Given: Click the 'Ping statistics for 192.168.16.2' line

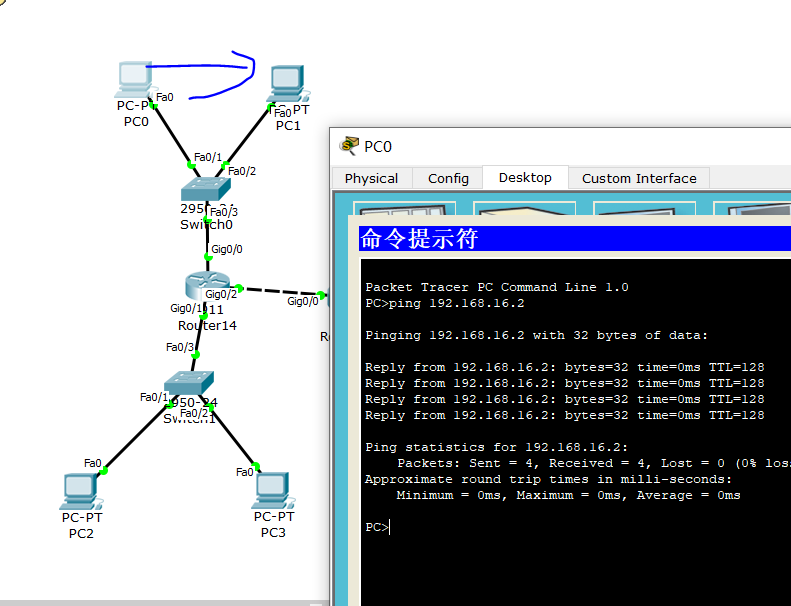Looking at the screenshot, I should point(497,448).
